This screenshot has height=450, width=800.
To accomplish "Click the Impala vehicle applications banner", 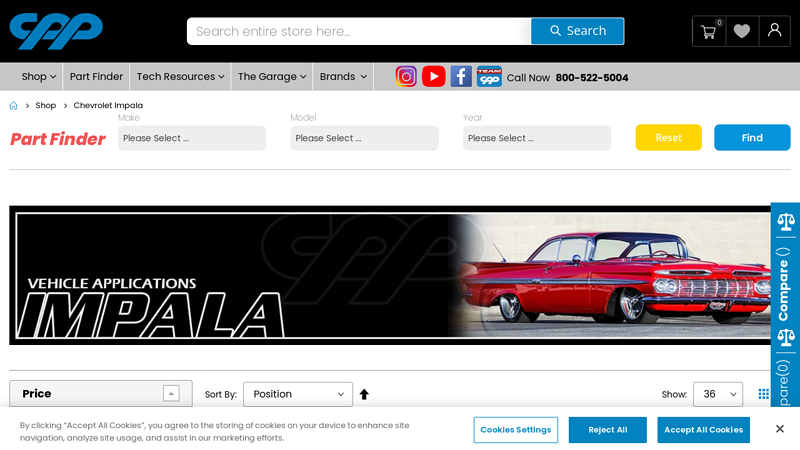I will tap(390, 276).
